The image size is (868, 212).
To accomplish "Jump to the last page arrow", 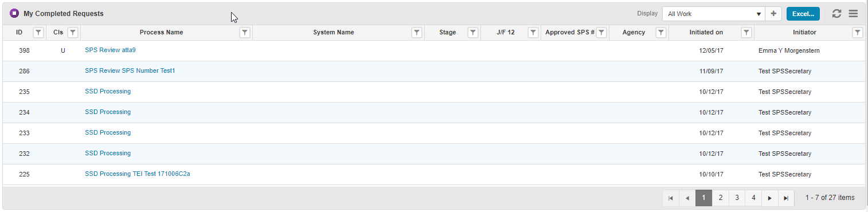I will 786,198.
